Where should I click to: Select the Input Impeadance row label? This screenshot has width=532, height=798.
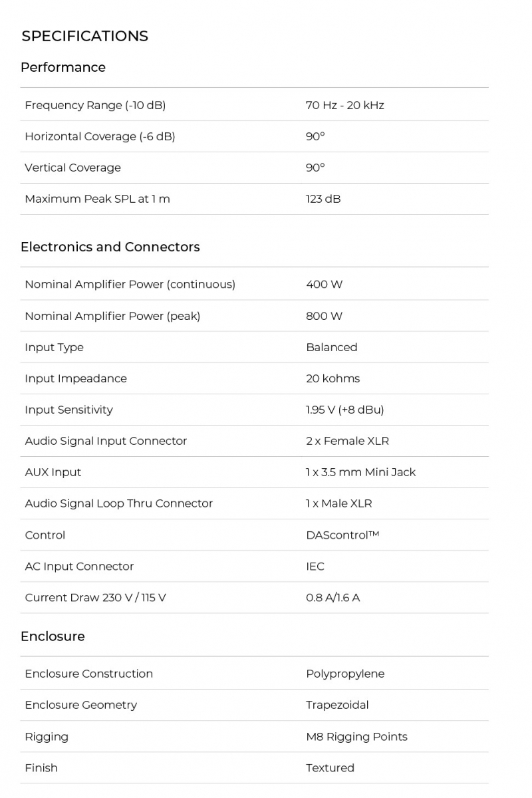pos(76,378)
